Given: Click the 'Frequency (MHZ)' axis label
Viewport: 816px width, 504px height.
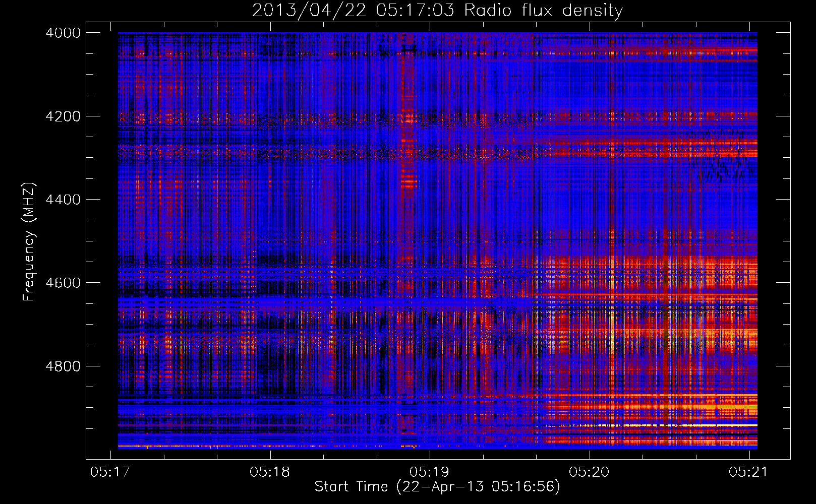Looking at the screenshot, I should tap(29, 241).
